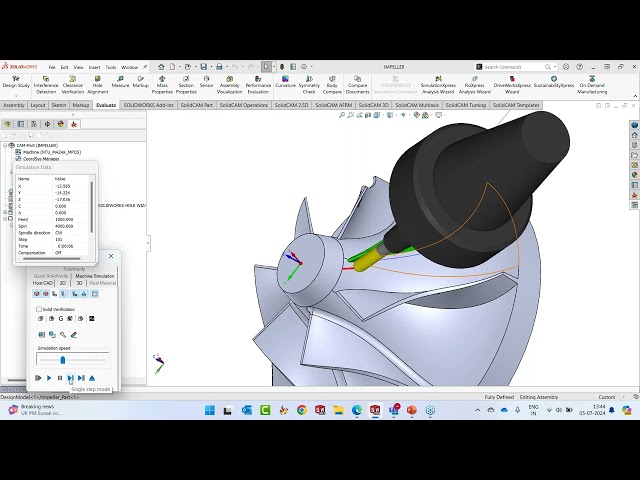The image size is (640, 480).
Task: Open Body Compare tool
Action: [x=332, y=85]
